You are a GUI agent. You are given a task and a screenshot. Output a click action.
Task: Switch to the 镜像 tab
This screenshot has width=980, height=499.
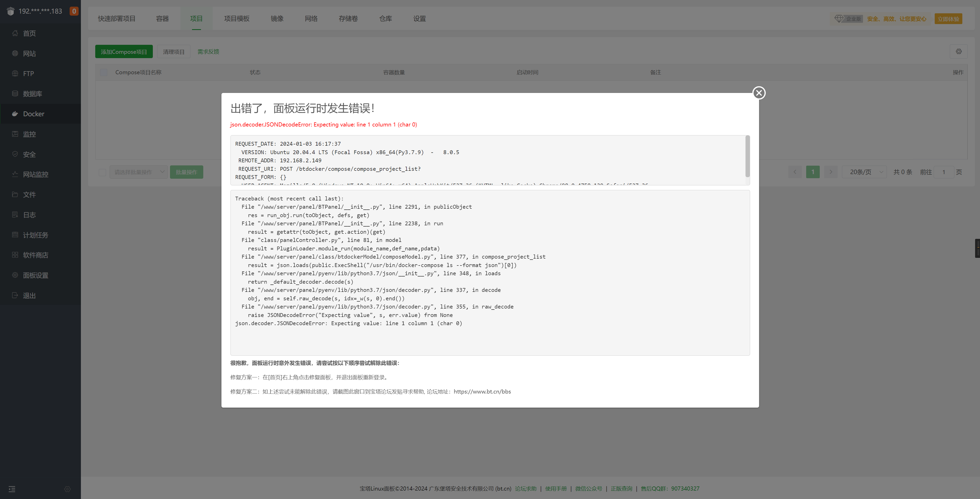tap(277, 19)
